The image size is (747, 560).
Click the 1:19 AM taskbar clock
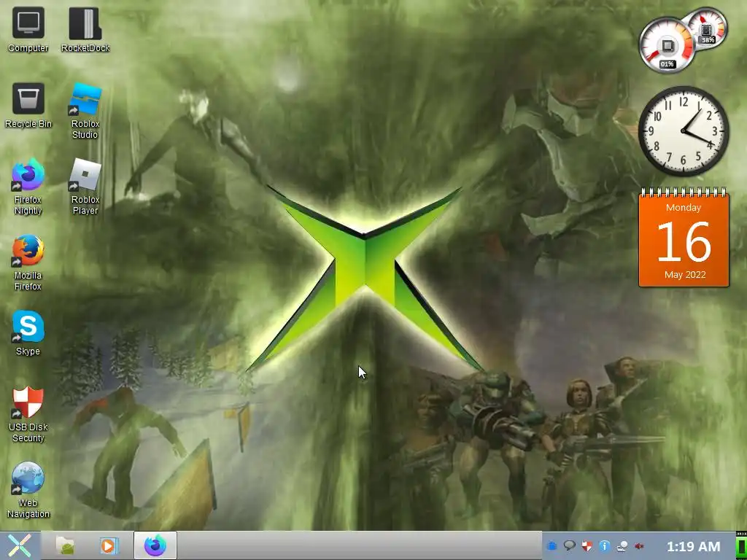(x=693, y=546)
